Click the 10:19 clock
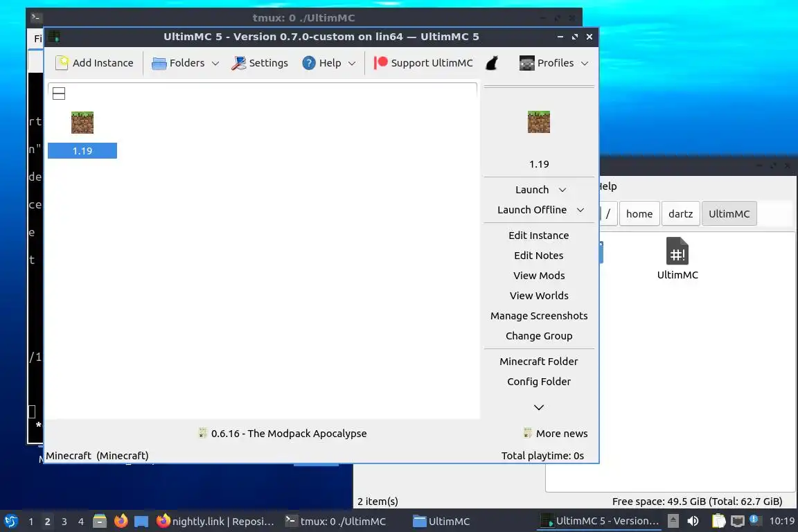Image resolution: width=798 pixels, height=532 pixels. coord(781,522)
